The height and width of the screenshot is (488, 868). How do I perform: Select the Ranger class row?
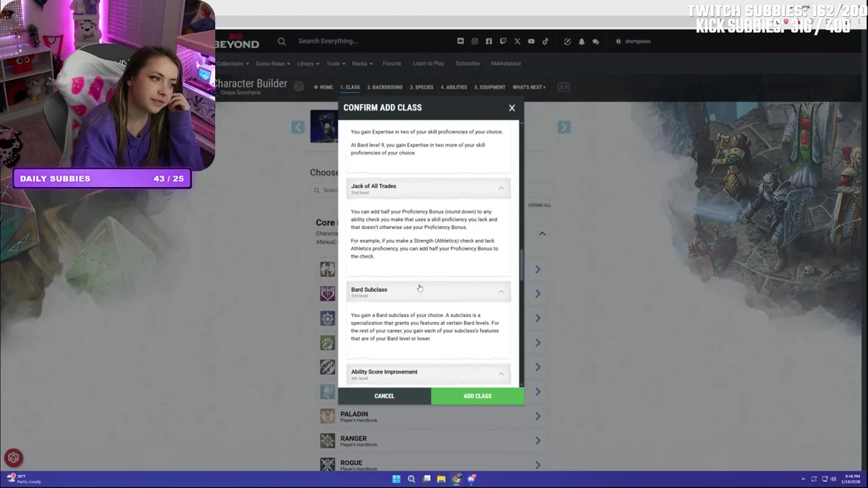[x=431, y=441]
